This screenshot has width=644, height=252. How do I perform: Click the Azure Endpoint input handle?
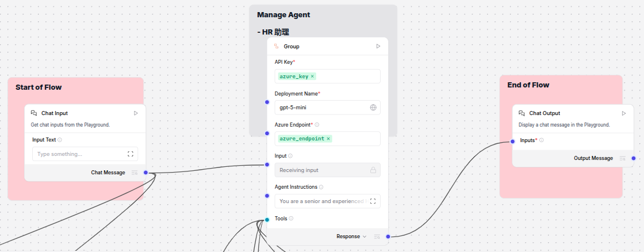pyautogui.click(x=267, y=133)
